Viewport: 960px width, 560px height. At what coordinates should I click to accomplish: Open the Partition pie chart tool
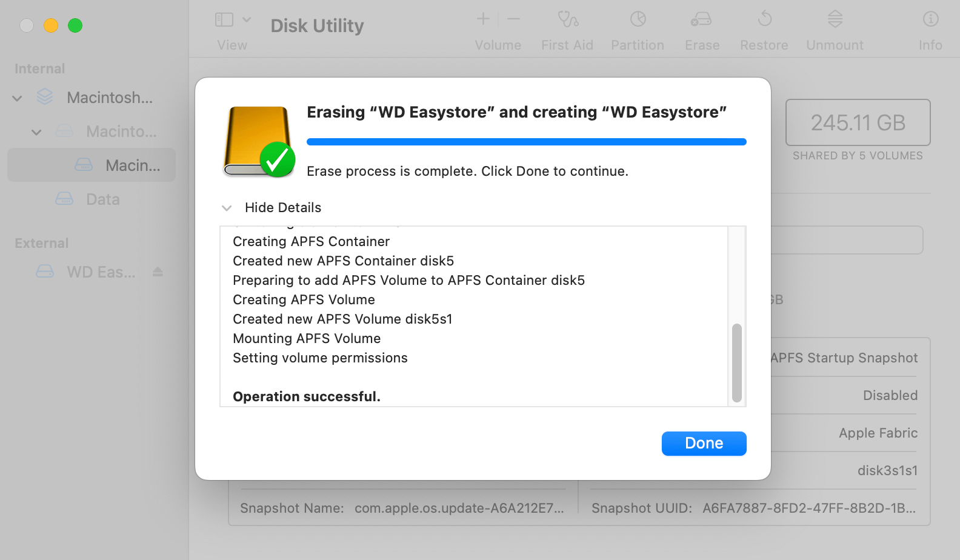pyautogui.click(x=638, y=20)
